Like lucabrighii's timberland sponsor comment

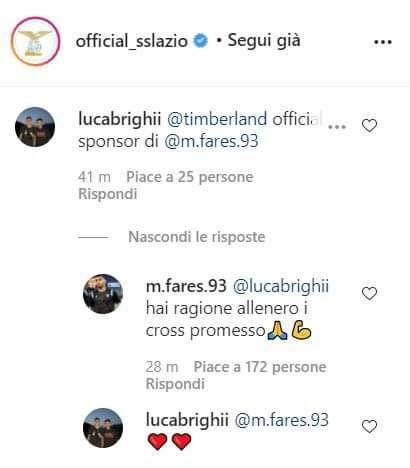click(x=369, y=125)
